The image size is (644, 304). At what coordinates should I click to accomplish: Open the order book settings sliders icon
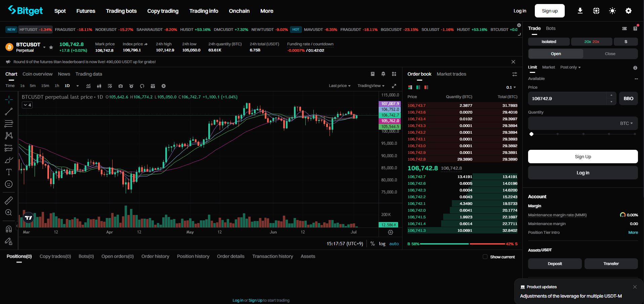tap(514, 74)
